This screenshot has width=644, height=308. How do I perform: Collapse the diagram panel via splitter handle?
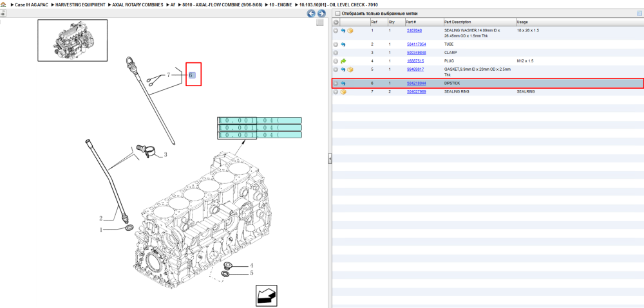[x=330, y=159]
